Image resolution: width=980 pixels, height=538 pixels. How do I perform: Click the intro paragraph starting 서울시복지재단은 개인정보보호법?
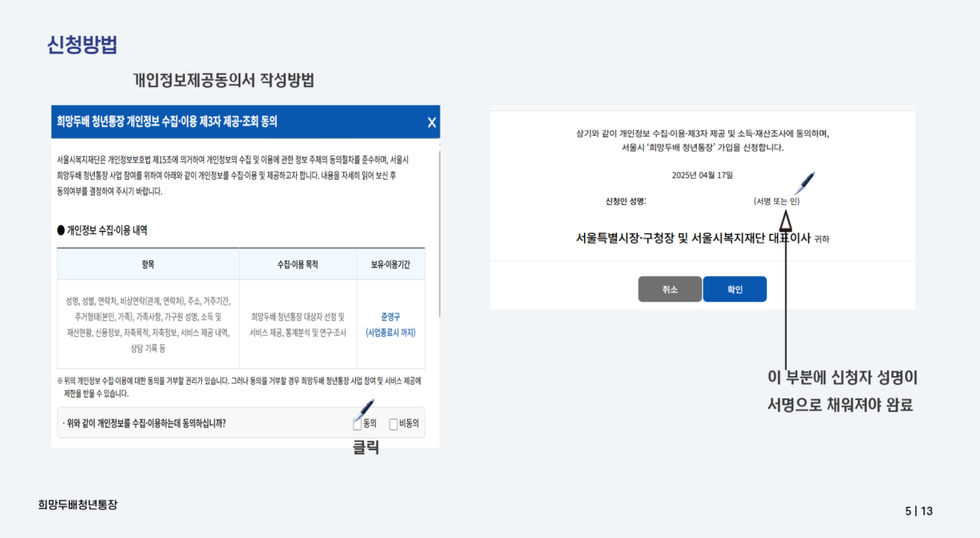[232, 176]
